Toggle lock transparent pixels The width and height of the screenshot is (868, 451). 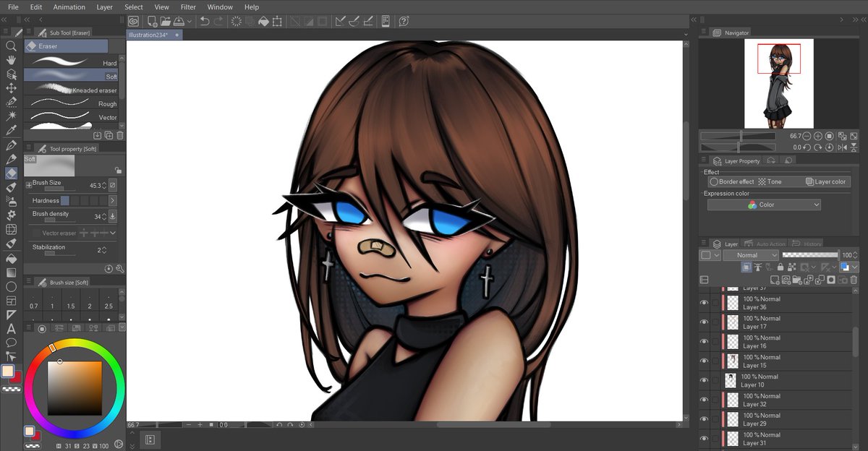pos(791,267)
